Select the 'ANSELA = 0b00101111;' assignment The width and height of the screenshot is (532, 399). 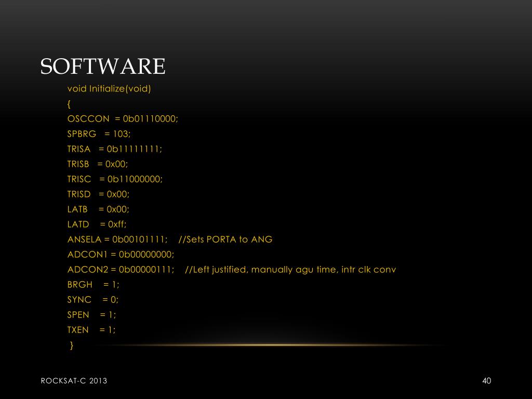tap(117, 240)
